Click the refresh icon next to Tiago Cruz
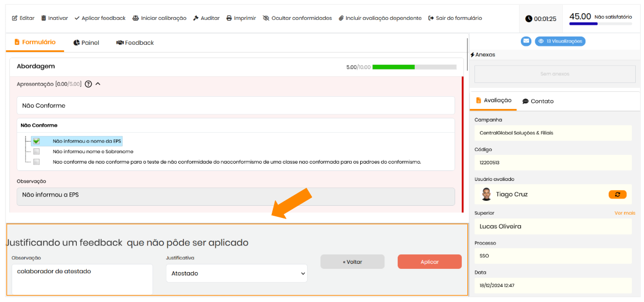 click(x=617, y=194)
